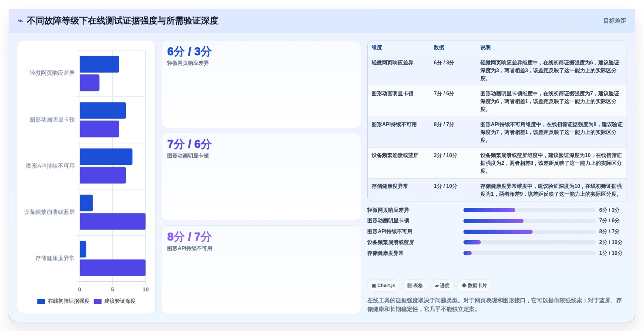Click the 轻微网页响应差异 progress bar
Screen dimensions: 644x331
coord(530,210)
